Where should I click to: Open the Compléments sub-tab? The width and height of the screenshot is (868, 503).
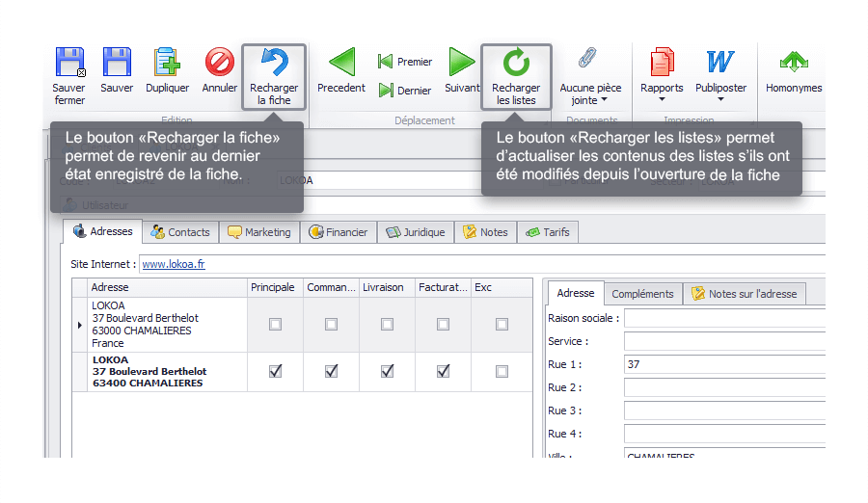tap(642, 294)
